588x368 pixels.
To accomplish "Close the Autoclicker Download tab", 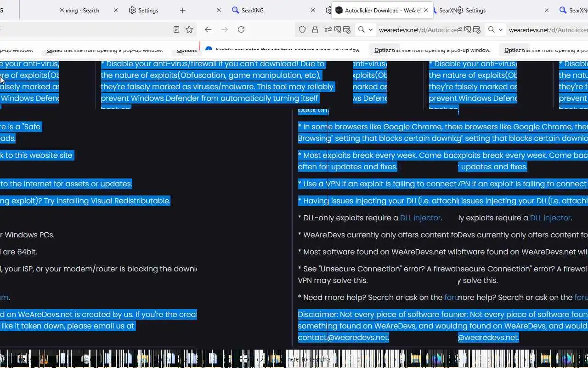I will click(426, 10).
